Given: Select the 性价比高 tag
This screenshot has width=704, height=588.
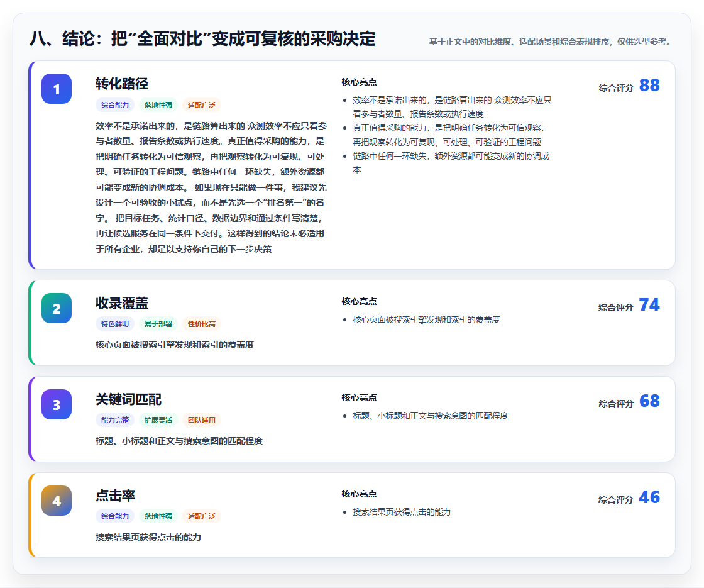Looking at the screenshot, I should (202, 324).
